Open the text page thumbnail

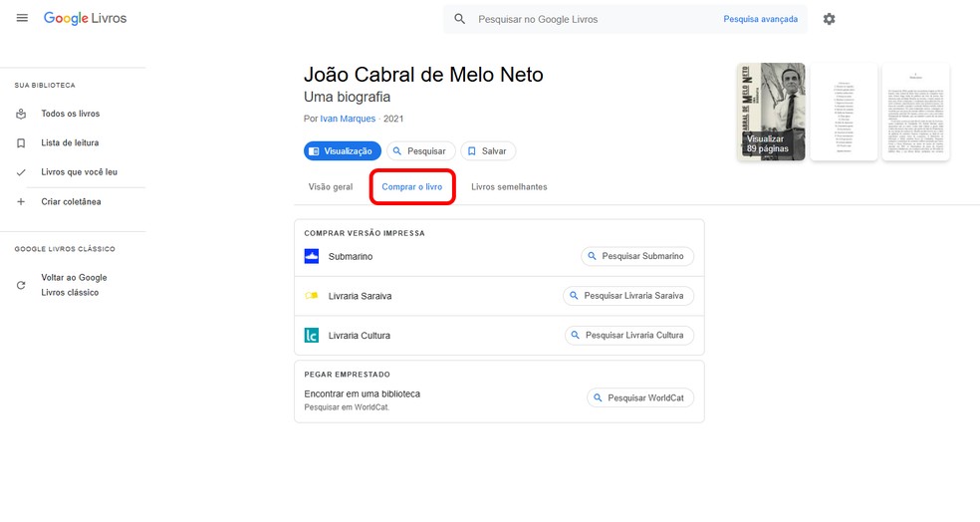click(x=915, y=112)
